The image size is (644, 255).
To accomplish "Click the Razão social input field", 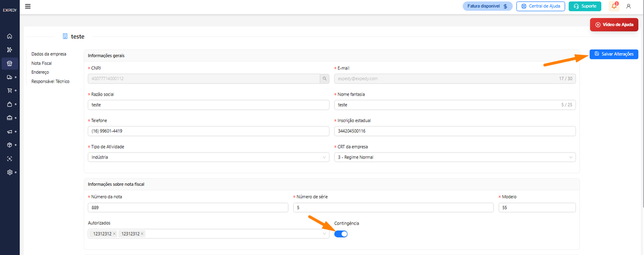I will coord(209,105).
